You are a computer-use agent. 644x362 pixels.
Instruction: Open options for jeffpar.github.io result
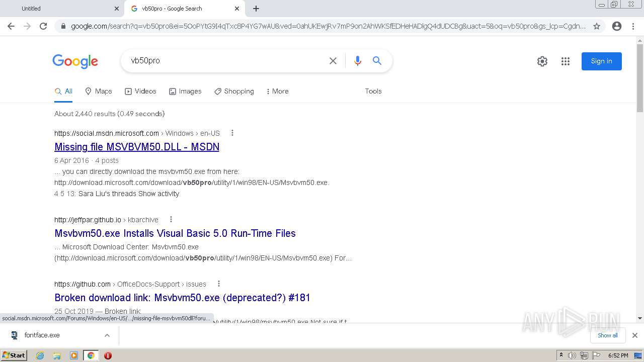pyautogui.click(x=171, y=220)
